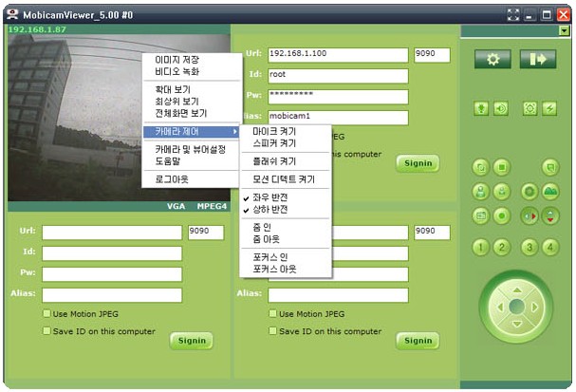Click the round single square view icon
The width and height of the screenshot is (576, 392).
(x=502, y=168)
